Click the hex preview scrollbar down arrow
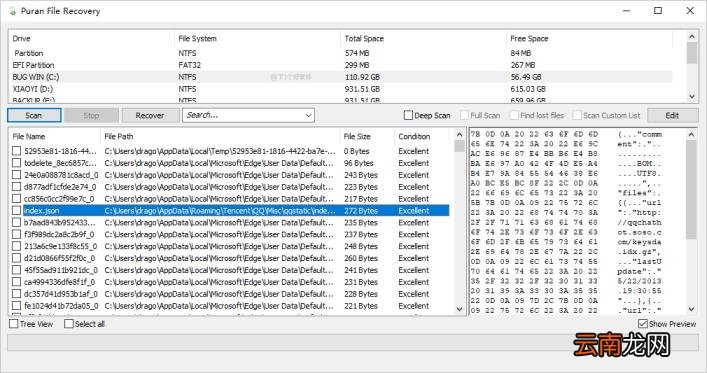This screenshot has height=373, width=707. pyautogui.click(x=691, y=309)
